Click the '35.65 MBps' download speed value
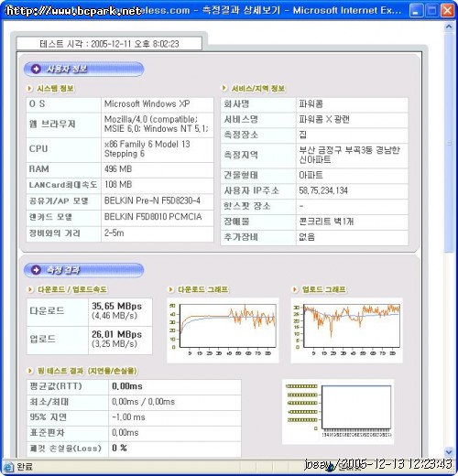458x476 pixels. 116,306
